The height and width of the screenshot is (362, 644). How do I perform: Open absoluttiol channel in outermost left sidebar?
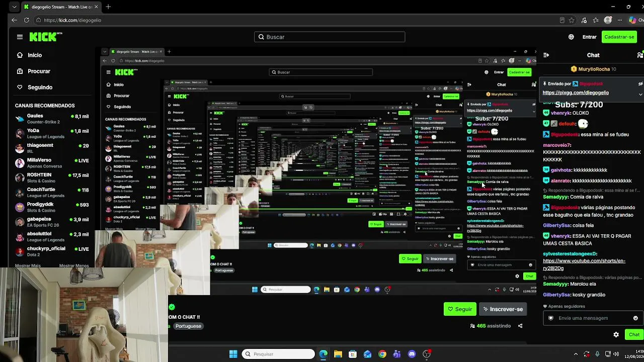coord(52,236)
